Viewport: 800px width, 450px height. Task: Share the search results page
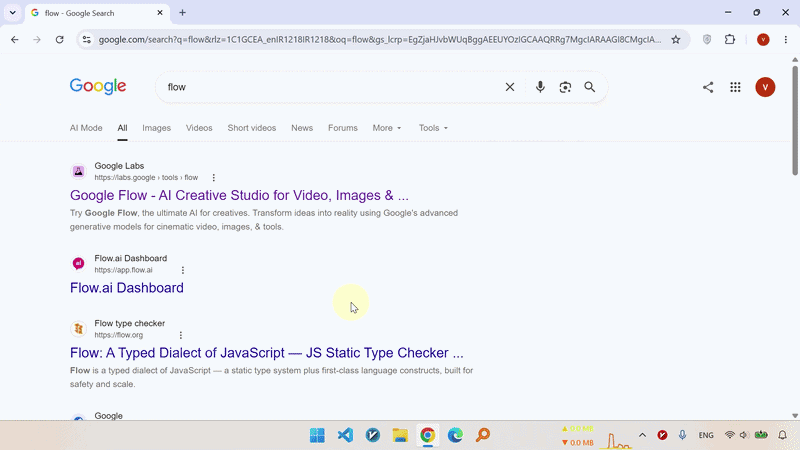[x=708, y=87]
